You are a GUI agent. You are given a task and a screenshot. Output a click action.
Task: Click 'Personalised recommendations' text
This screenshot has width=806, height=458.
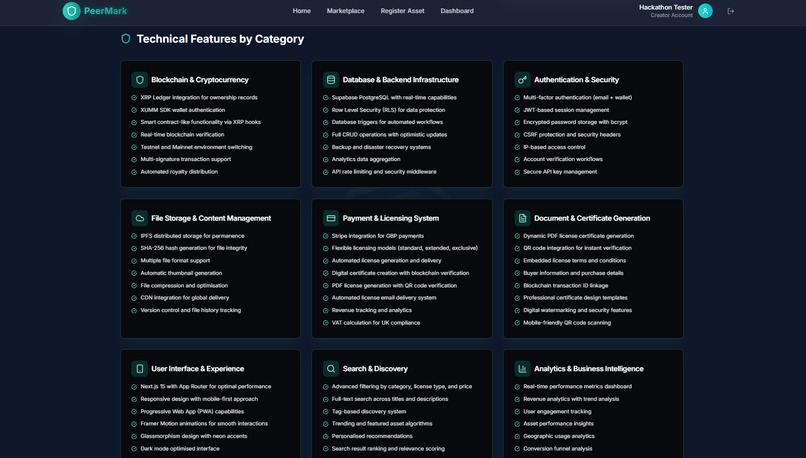tap(372, 436)
